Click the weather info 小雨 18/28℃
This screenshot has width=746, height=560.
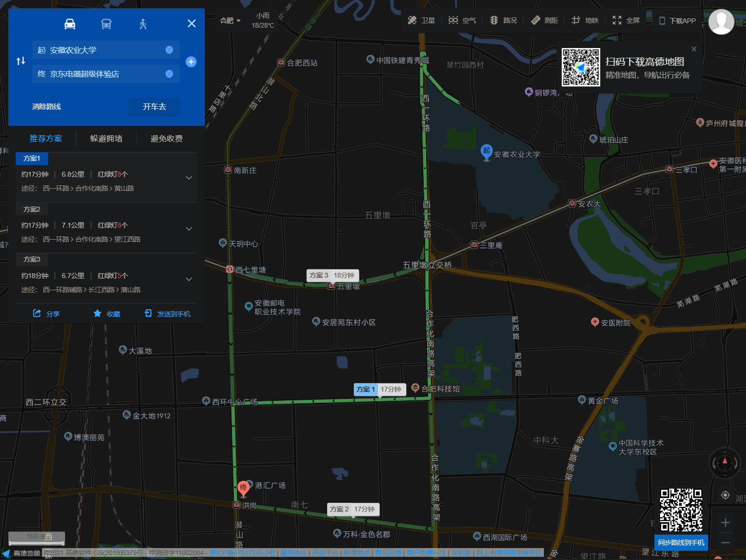pyautogui.click(x=263, y=20)
